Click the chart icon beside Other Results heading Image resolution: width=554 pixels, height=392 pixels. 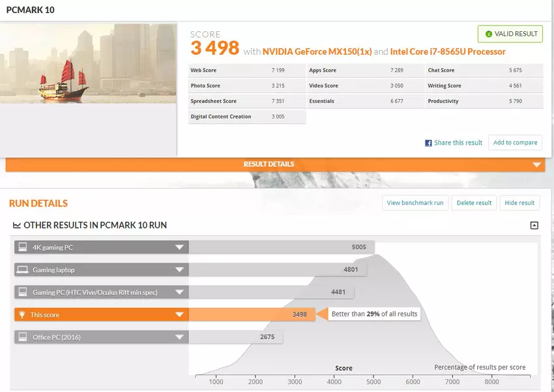[16, 225]
